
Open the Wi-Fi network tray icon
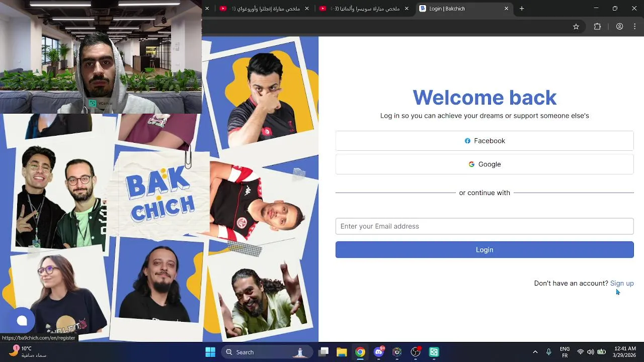pos(580,352)
